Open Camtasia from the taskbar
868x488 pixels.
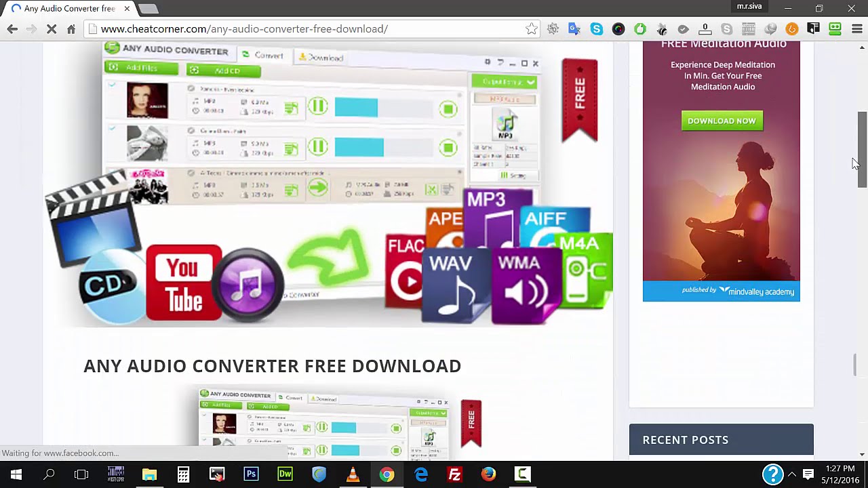(x=522, y=474)
